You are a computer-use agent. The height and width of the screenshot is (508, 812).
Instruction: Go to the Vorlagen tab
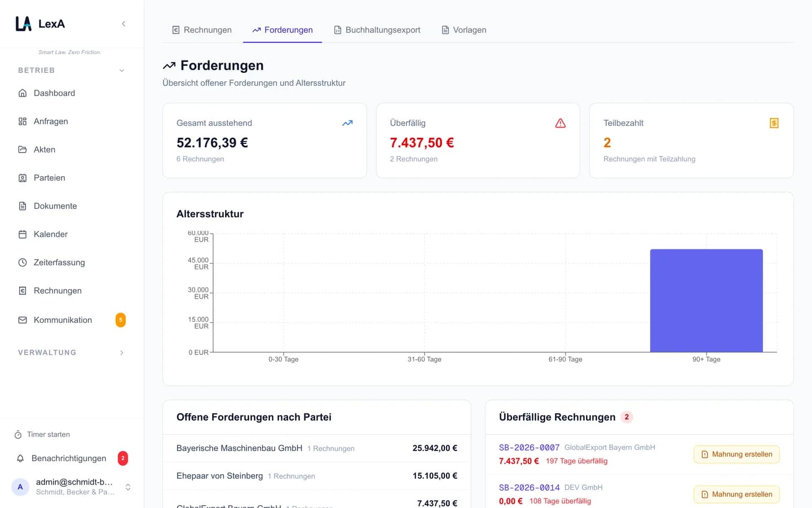(464, 30)
